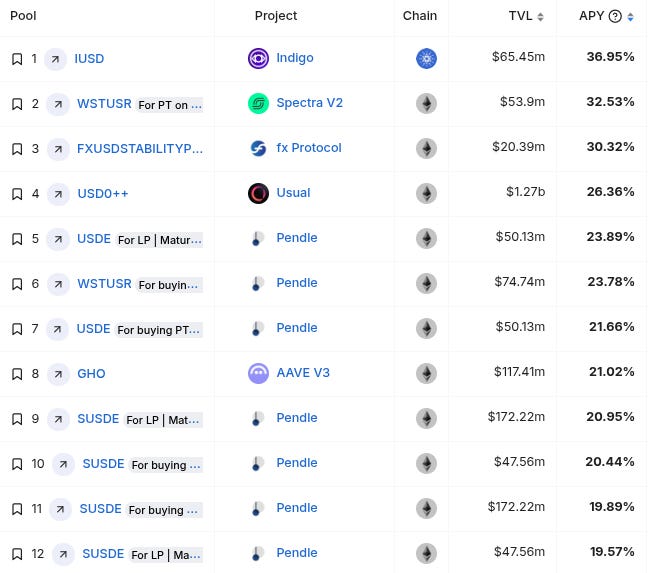Click Cardano chain icon for IUSD

tap(426, 58)
